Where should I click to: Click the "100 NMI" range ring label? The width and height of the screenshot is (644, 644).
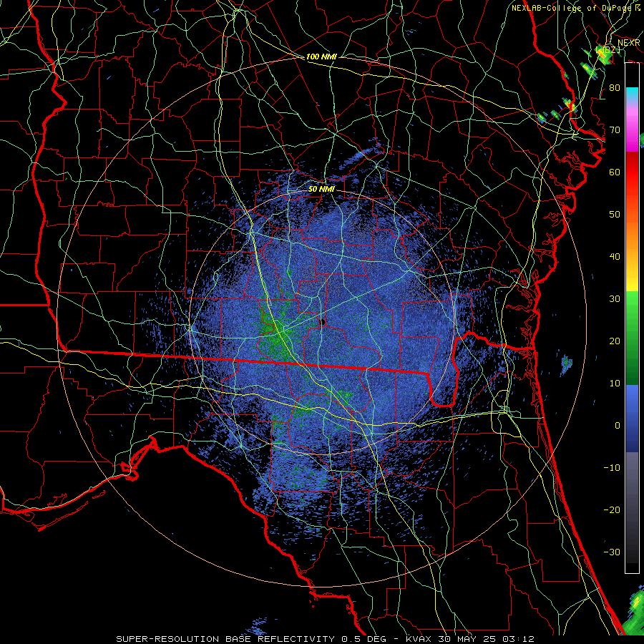tap(321, 57)
